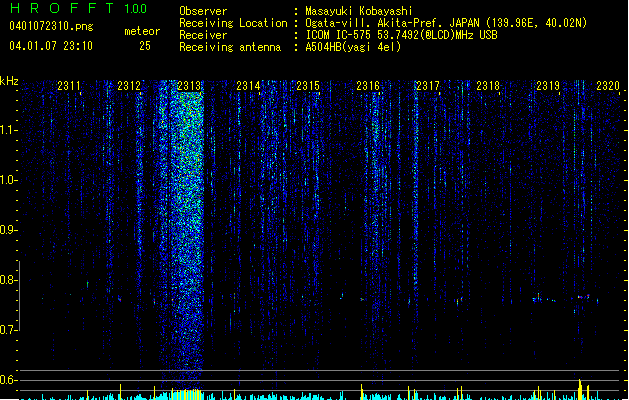The image size is (629, 400).
Task: Click the Receiving antenna label
Action: 230,47
